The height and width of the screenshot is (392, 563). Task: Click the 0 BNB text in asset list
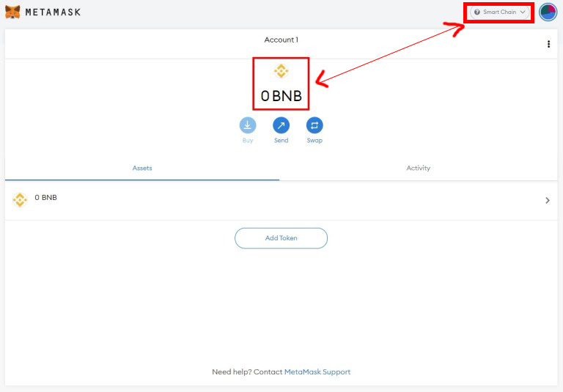[45, 197]
